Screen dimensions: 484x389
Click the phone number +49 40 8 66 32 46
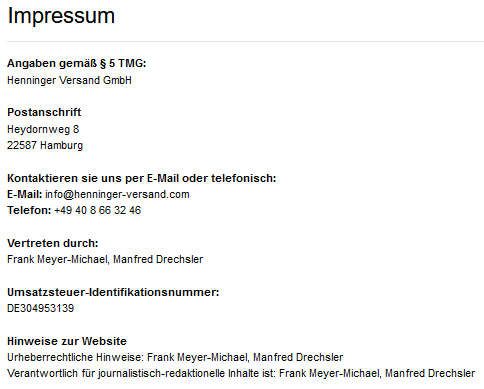click(x=98, y=210)
